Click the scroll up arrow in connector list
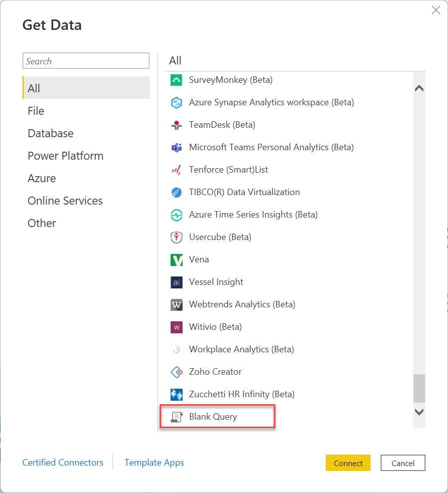448x493 pixels. (419, 88)
